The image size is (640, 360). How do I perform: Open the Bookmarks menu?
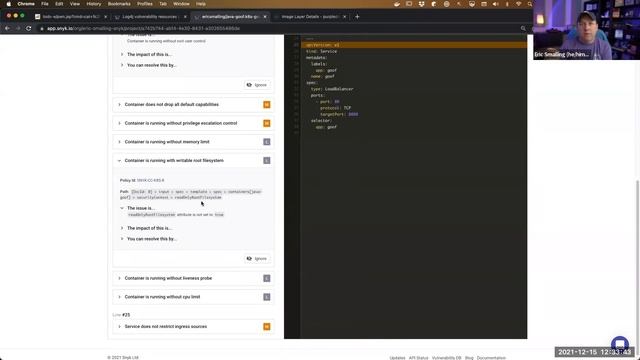click(119, 4)
